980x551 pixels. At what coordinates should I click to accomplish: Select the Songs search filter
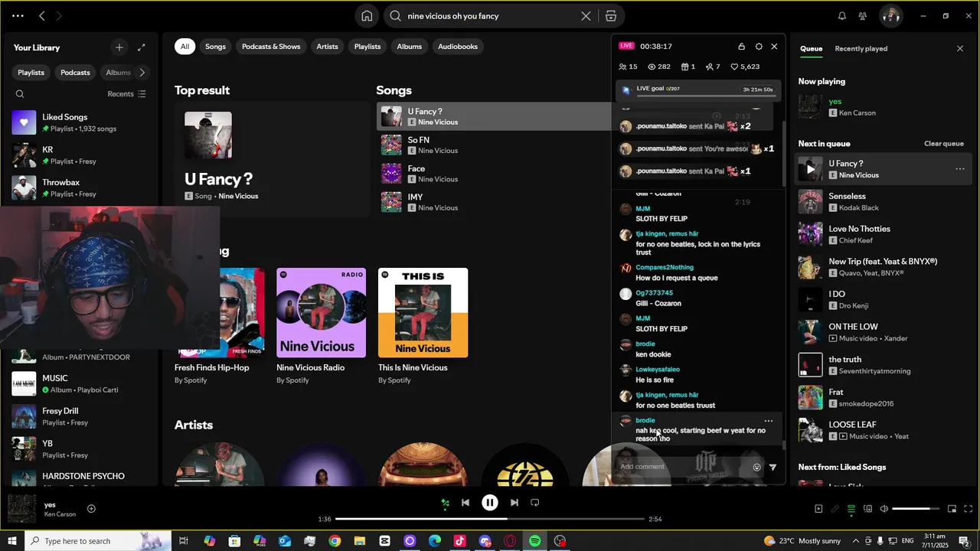click(x=215, y=47)
